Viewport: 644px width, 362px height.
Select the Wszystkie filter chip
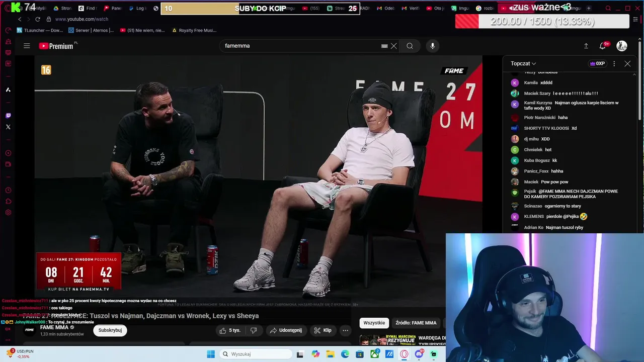click(374, 323)
